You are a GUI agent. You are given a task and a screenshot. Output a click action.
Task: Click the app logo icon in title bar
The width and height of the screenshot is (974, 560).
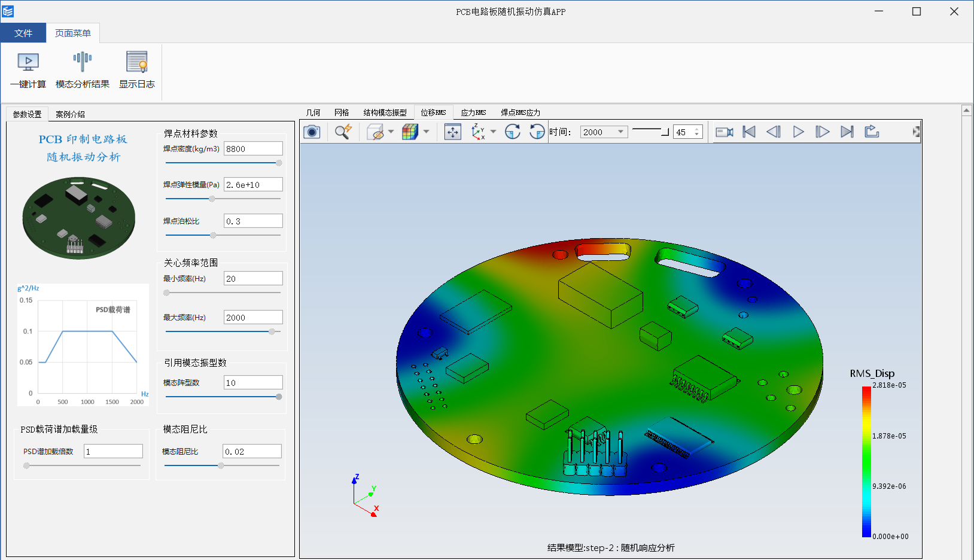point(8,11)
